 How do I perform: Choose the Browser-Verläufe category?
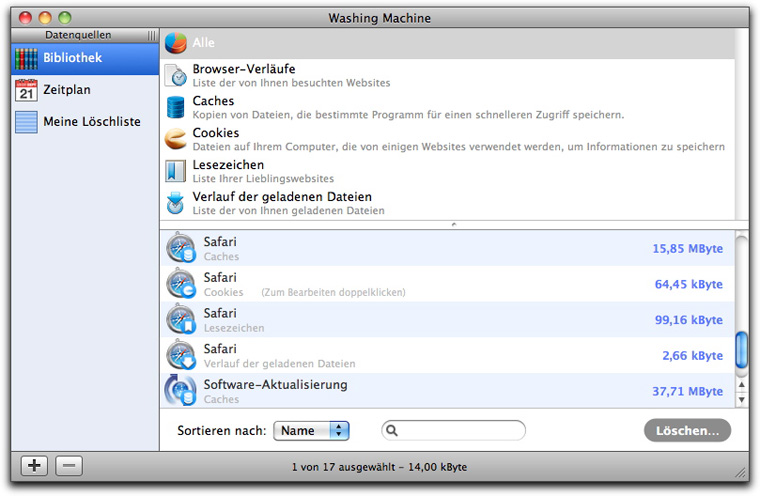447,76
